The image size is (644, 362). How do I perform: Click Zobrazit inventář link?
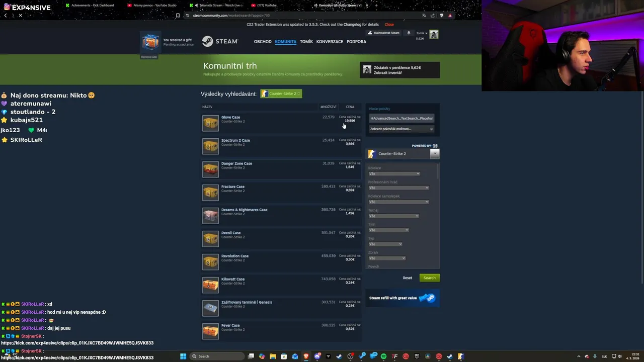(387, 72)
